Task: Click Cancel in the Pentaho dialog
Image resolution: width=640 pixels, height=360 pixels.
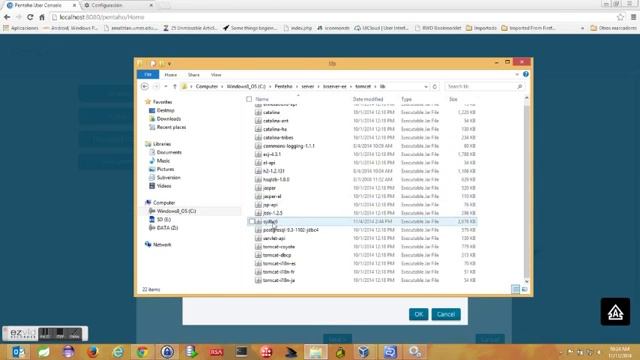Action: (446, 314)
